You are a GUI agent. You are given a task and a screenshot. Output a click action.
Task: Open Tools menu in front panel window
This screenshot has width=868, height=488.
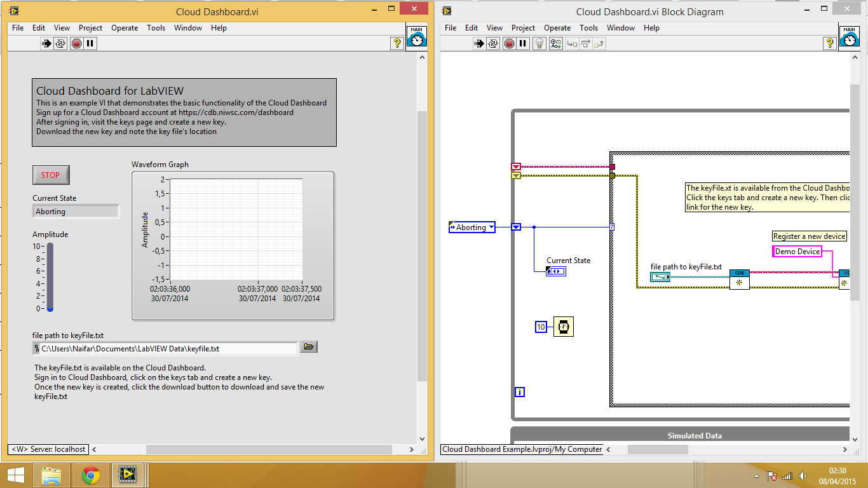pos(156,28)
